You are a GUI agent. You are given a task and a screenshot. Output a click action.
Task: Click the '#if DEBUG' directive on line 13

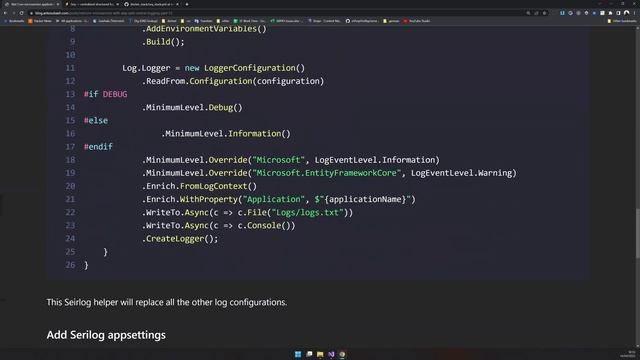pyautogui.click(x=105, y=94)
